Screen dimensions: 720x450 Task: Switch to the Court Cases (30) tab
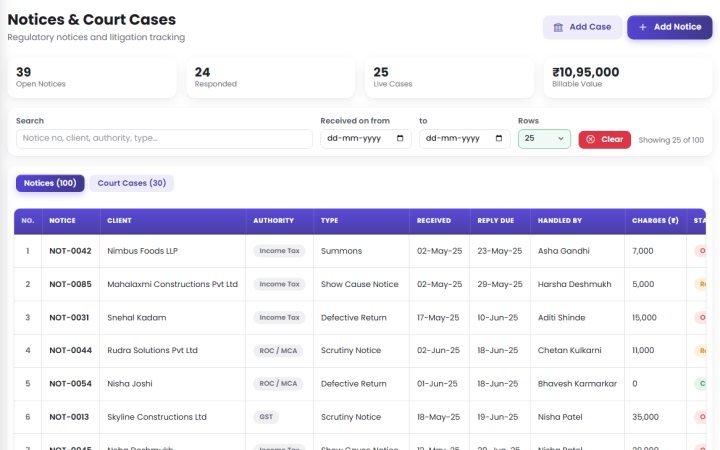(x=132, y=183)
